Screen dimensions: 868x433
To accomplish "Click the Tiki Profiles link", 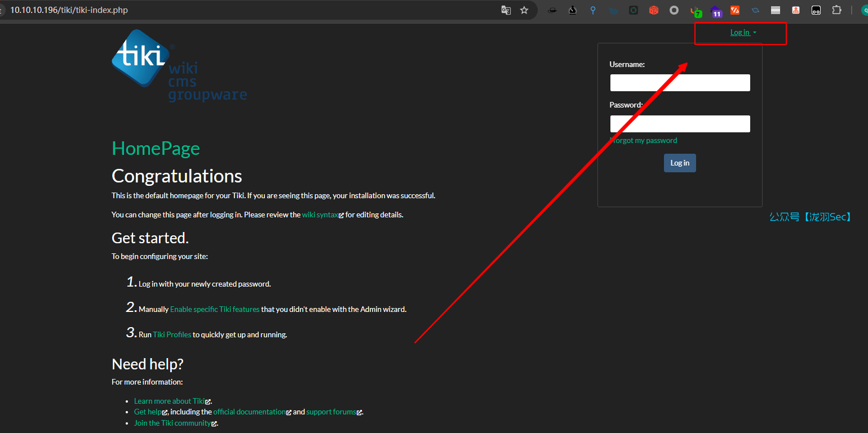I will coord(172,334).
